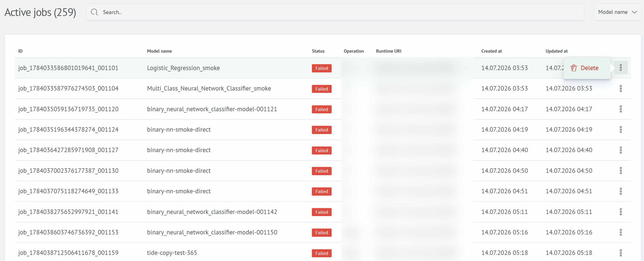Click Failed badge for job ending 001104

(322, 89)
